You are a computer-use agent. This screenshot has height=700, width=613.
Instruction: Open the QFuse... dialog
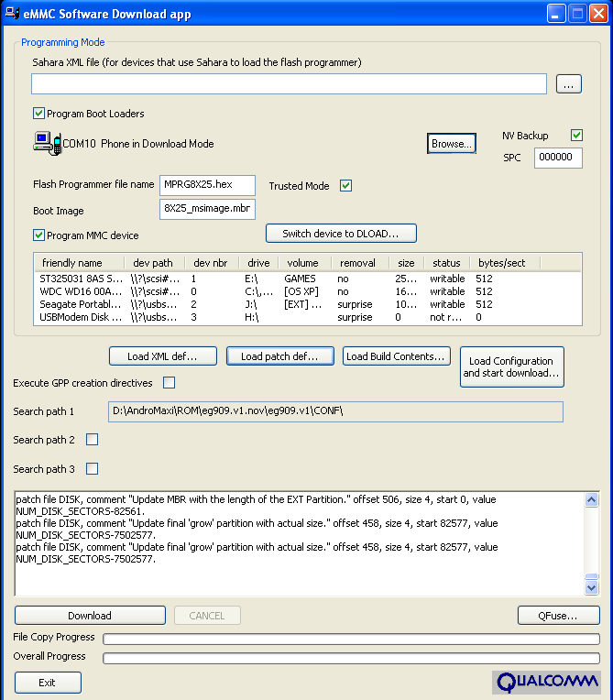[x=559, y=616]
